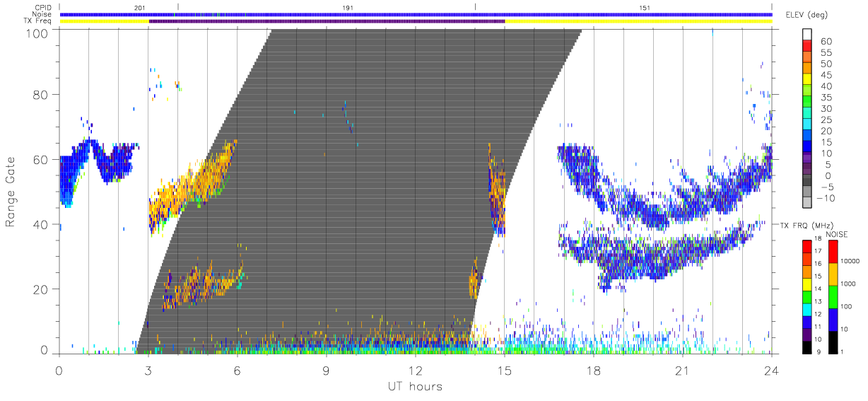This screenshot has height=401, width=868.
Task: Click orange 1000–10000 NOISE colorbar segment
Action: [x=833, y=274]
